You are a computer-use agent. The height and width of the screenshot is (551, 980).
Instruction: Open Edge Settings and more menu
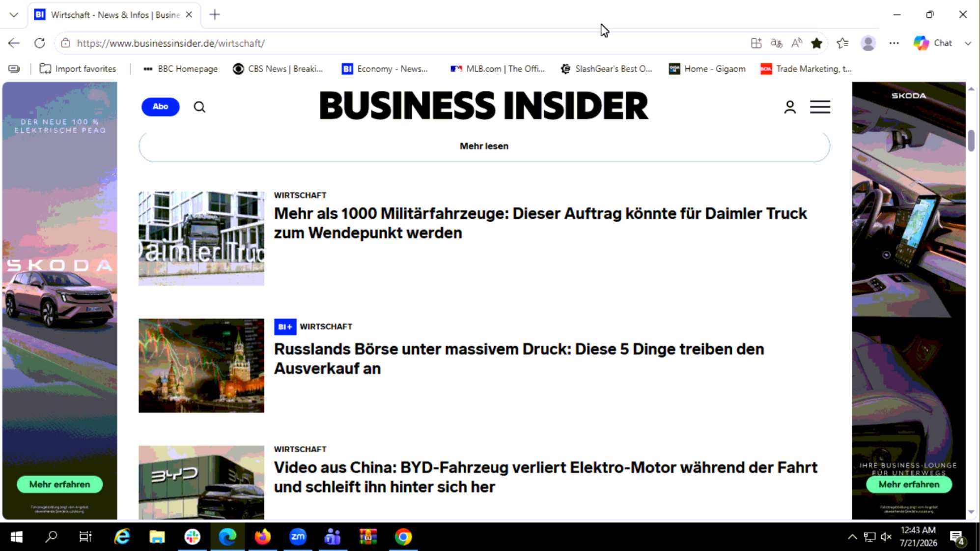pos(894,43)
